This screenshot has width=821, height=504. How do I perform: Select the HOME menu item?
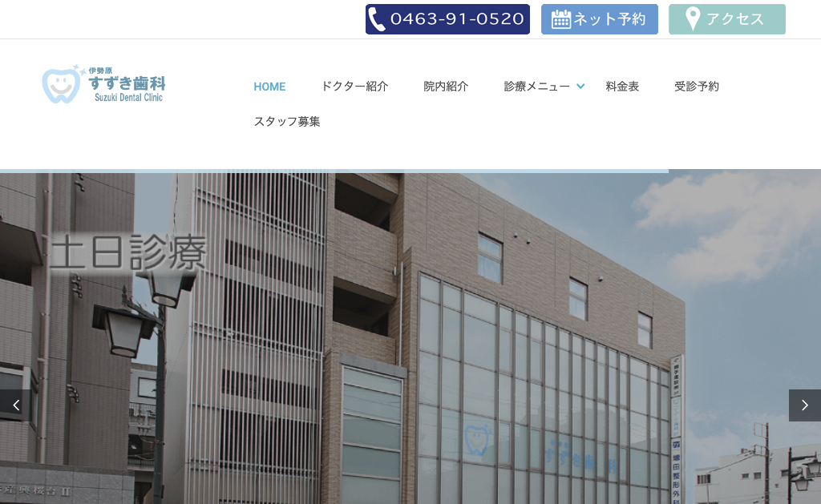269,87
